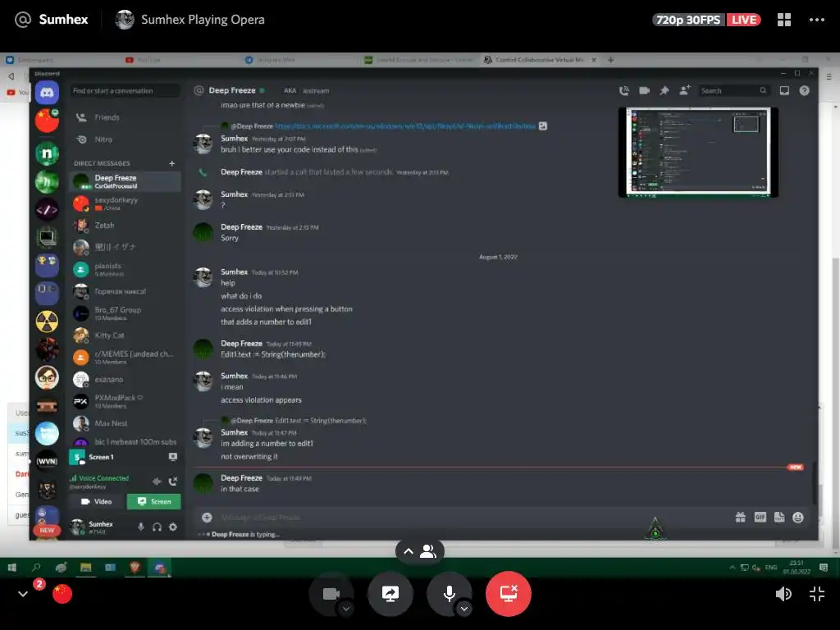The height and width of the screenshot is (630, 840).
Task: Disconnect from voice in Voice Connected panel
Action: 172,482
